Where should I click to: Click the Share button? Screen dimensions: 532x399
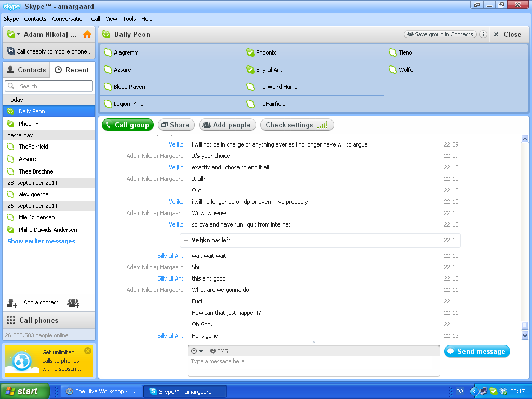click(x=176, y=125)
